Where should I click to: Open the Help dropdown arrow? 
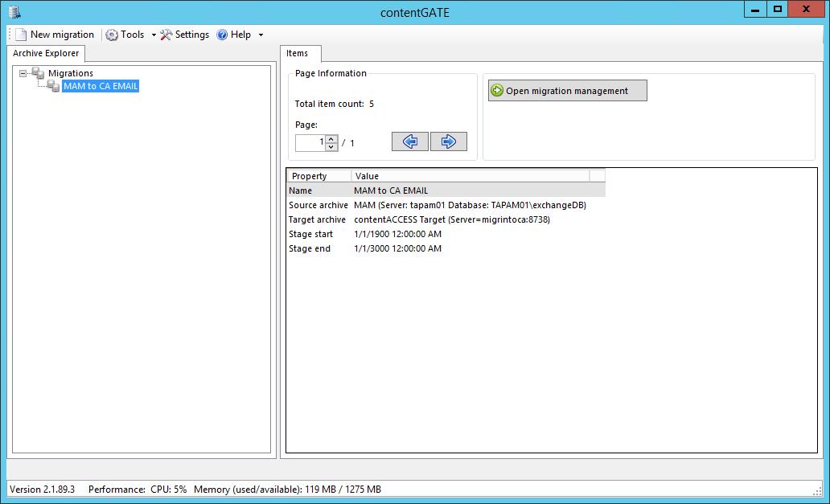pos(259,35)
